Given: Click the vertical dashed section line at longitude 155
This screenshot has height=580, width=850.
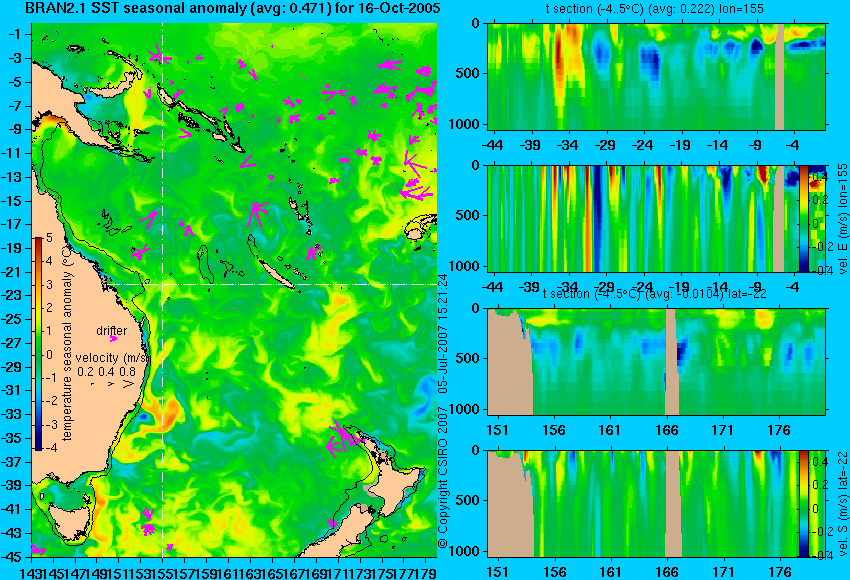Looking at the screenshot, I should (162, 290).
